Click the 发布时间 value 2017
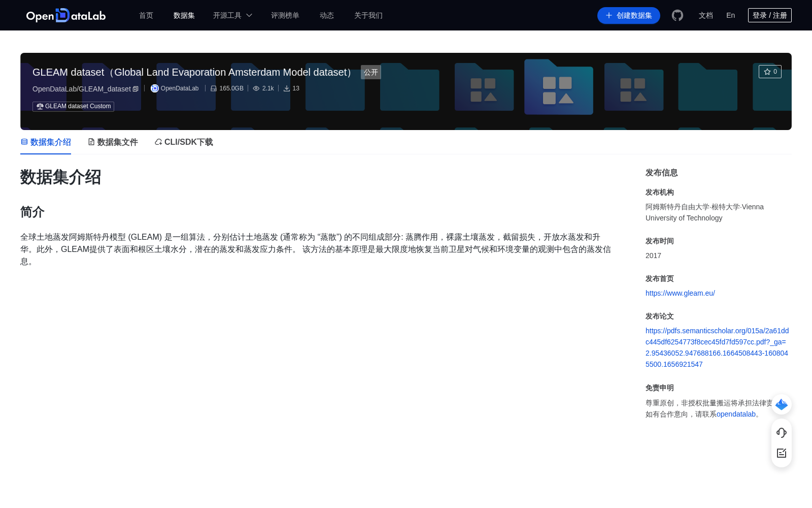Viewport: 812px width, 508px height. [653, 256]
